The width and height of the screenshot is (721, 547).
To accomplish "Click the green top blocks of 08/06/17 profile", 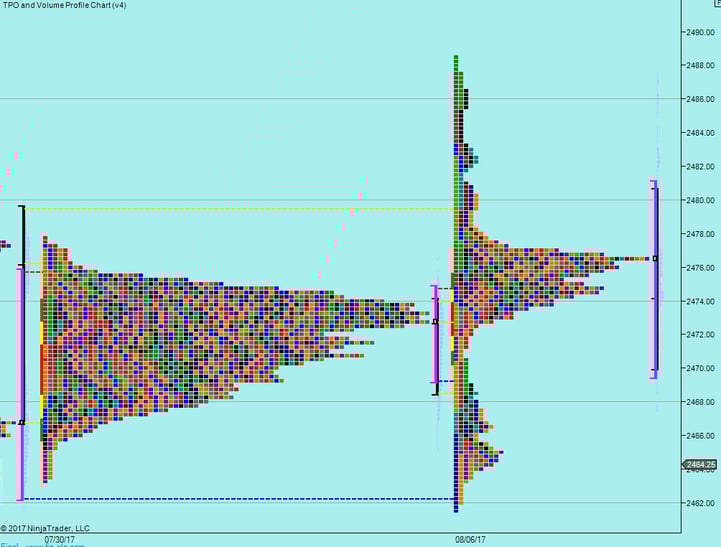I will pos(456,70).
